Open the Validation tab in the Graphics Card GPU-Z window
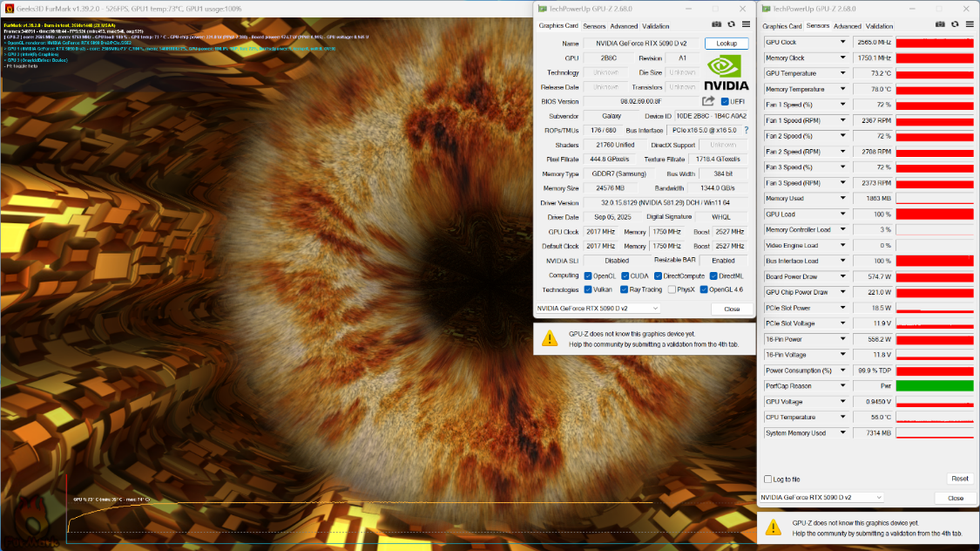This screenshot has height=551, width=980. pyautogui.click(x=656, y=26)
